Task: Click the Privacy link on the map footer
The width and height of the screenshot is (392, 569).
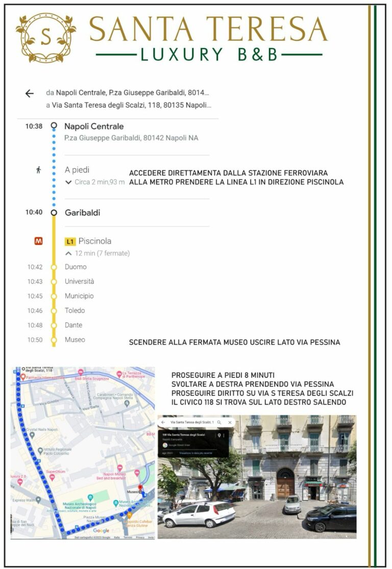Action: coord(140,537)
